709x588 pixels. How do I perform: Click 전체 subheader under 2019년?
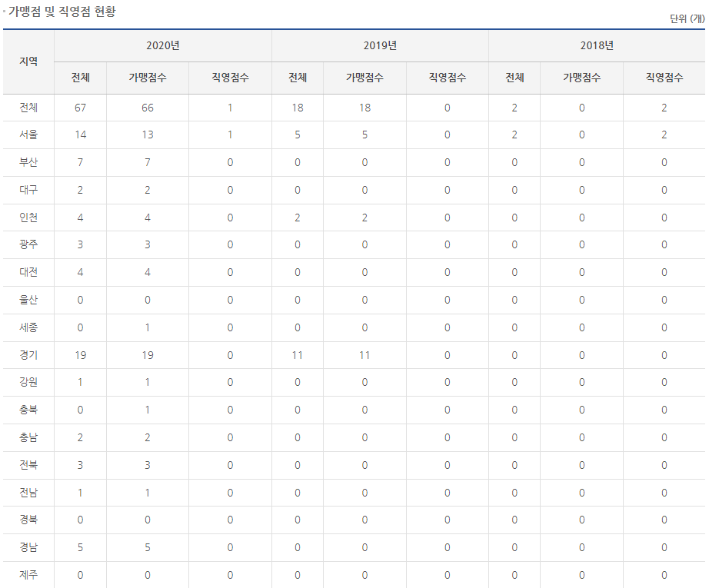pos(298,78)
